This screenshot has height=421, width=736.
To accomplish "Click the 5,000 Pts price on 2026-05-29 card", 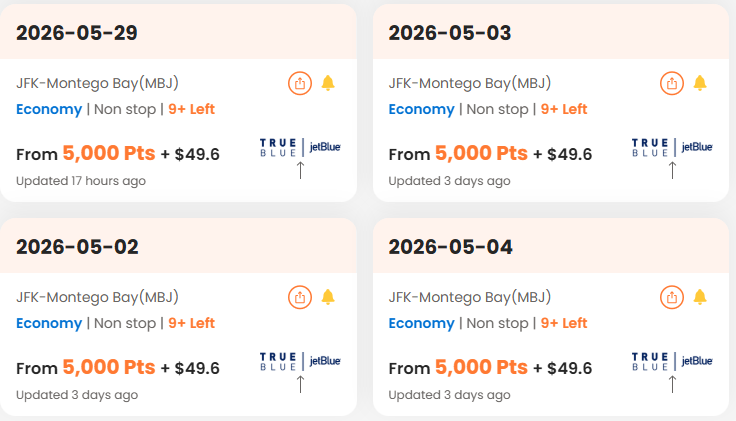I will coord(109,154).
